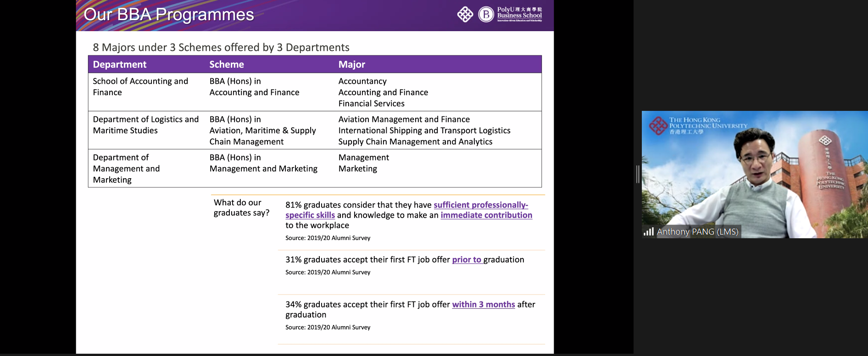Image resolution: width=868 pixels, height=356 pixels.
Task: Click the circled B Business School emblem
Action: [x=486, y=15]
